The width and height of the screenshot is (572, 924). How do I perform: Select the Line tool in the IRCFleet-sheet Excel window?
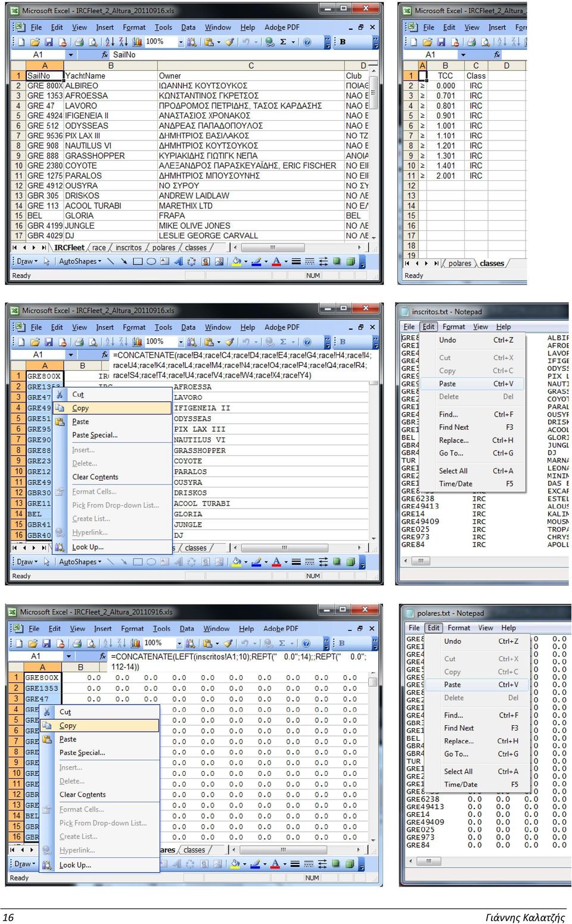click(x=110, y=261)
